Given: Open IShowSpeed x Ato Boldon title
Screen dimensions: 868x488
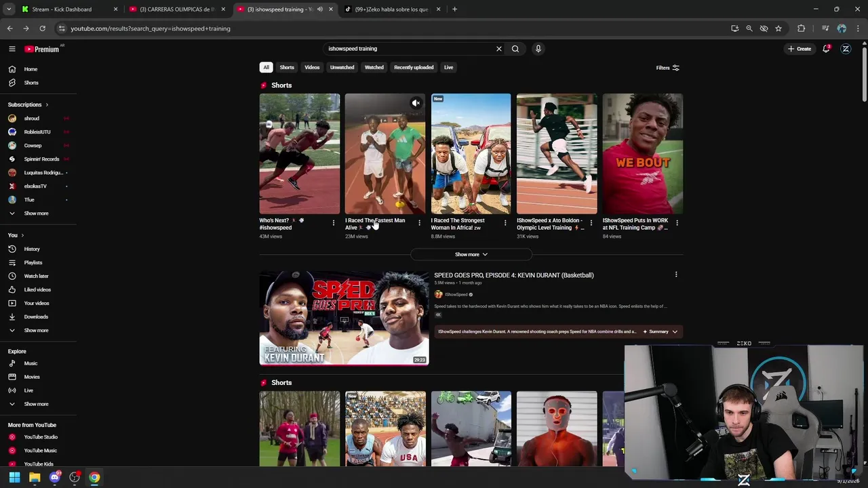Looking at the screenshot, I should [550, 224].
